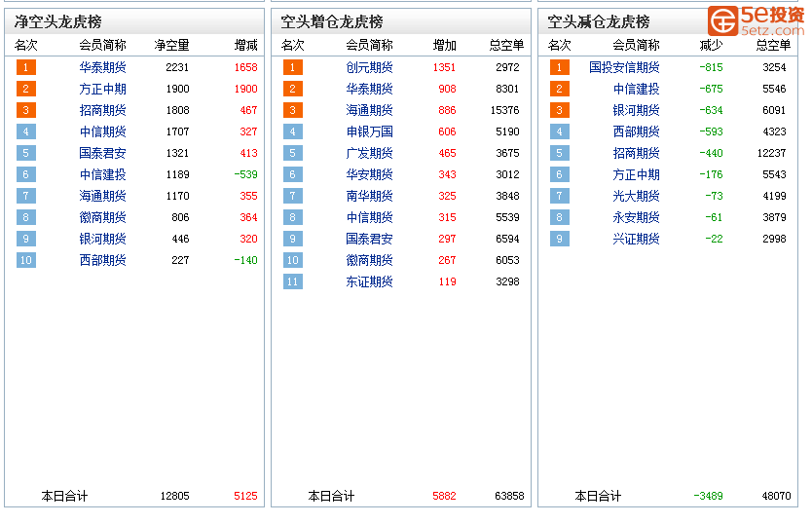The width and height of the screenshot is (812, 524).
Task: Click 总空单 header in 空头增仓龙虎榜
Action: (x=506, y=46)
